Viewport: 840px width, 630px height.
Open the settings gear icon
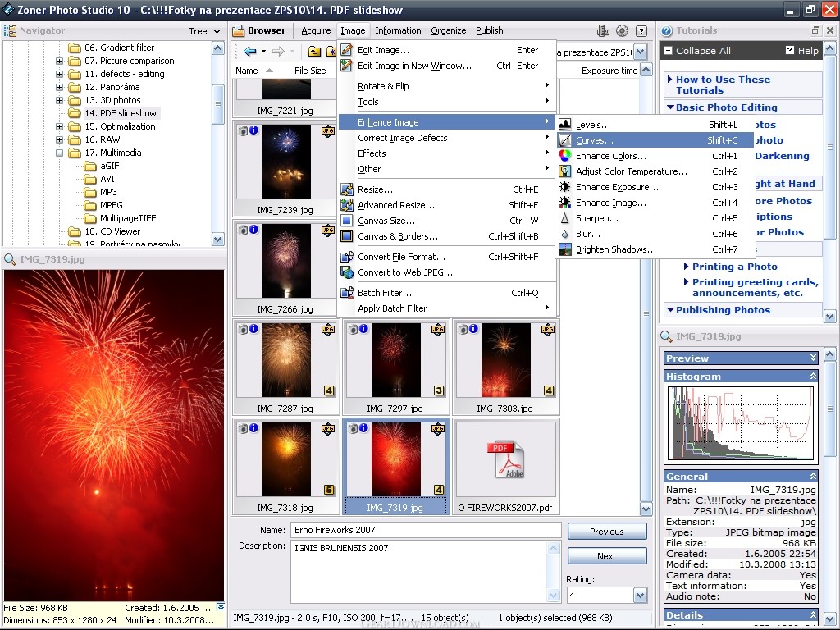click(622, 30)
